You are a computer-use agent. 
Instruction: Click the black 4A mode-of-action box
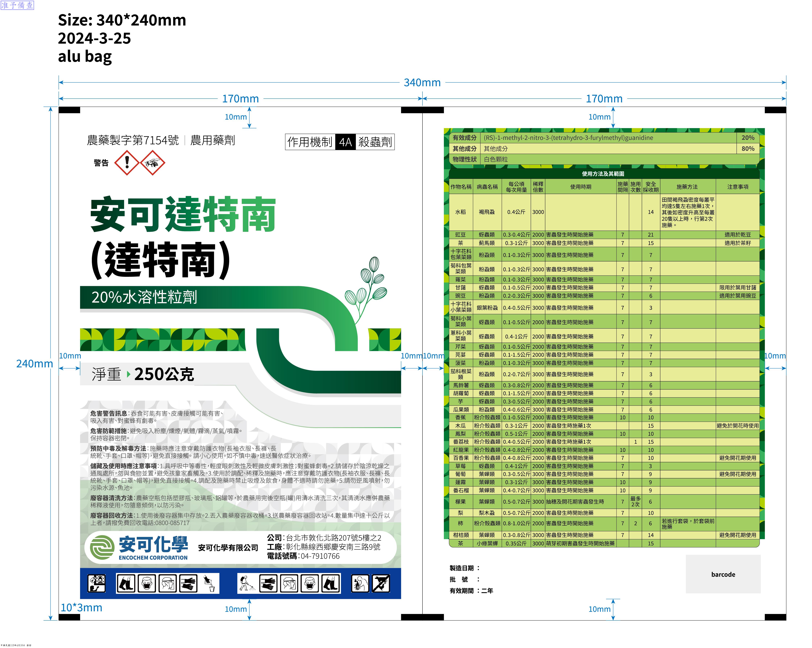click(345, 142)
